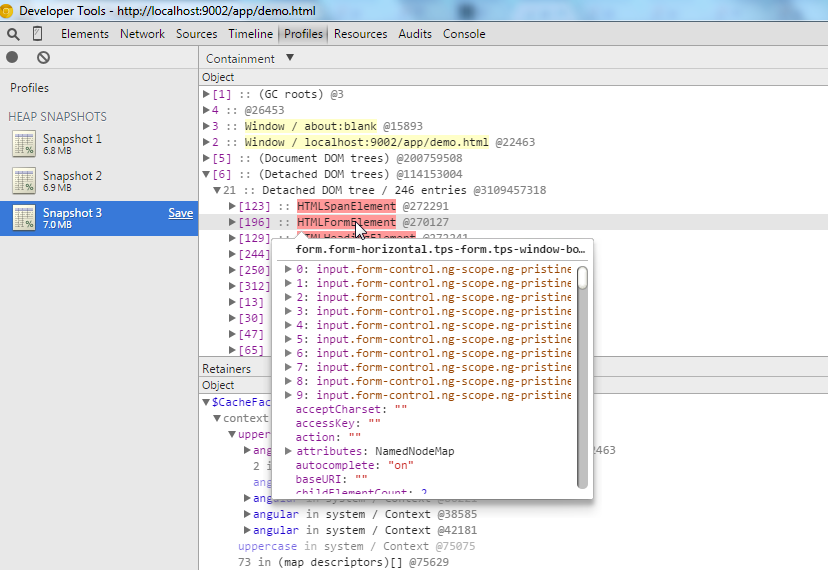This screenshot has width=828, height=570.
Task: Click the search magnifier icon
Action: 13,34
